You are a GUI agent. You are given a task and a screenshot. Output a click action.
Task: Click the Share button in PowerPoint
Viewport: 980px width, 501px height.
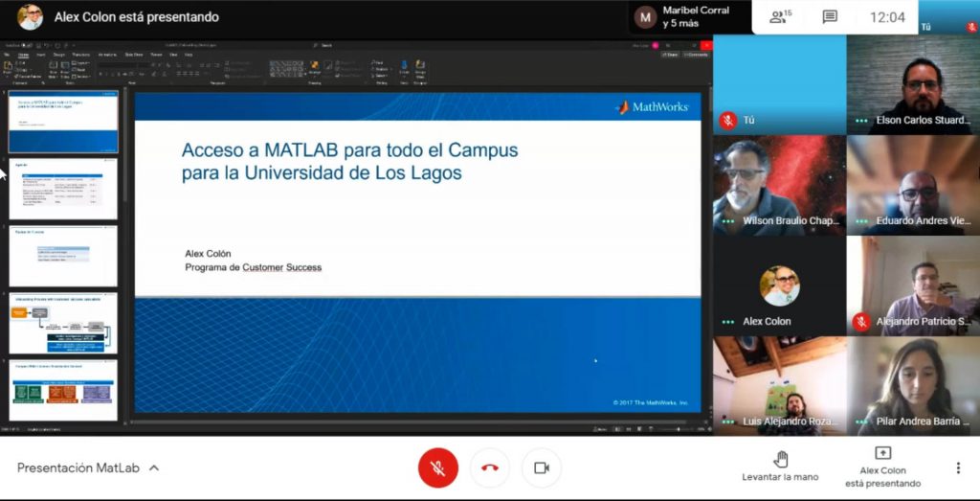[x=671, y=55]
